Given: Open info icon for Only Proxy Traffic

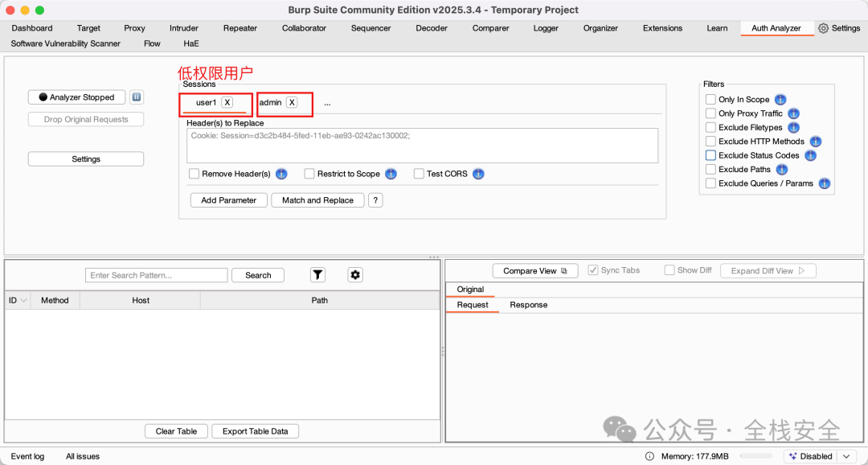Looking at the screenshot, I should (793, 113).
